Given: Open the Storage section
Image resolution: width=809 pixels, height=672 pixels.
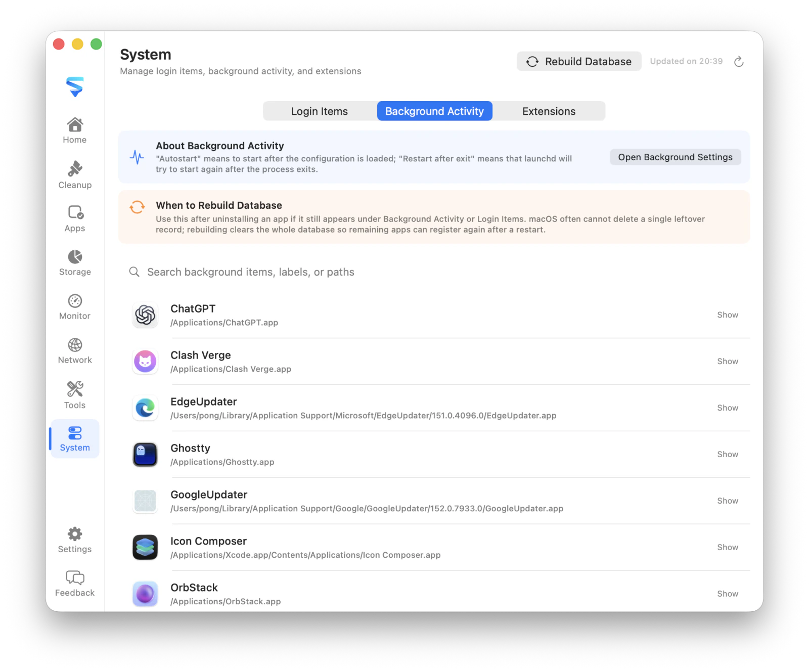Looking at the screenshot, I should point(75,262).
